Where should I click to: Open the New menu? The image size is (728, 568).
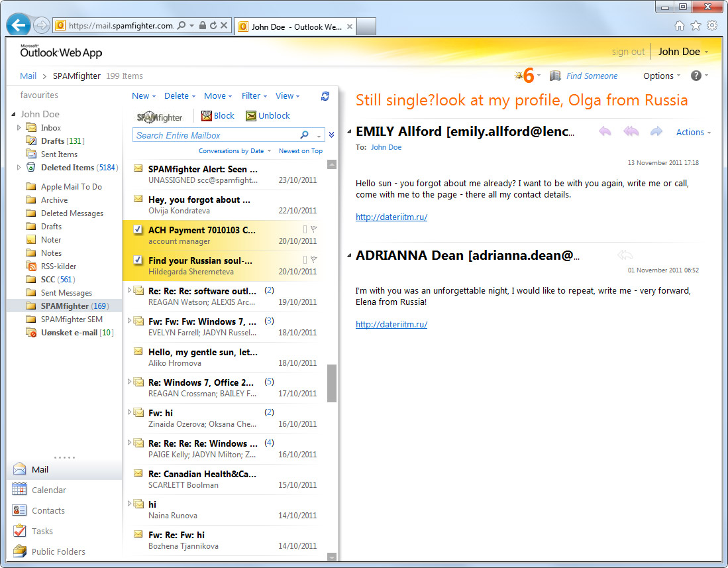point(144,95)
